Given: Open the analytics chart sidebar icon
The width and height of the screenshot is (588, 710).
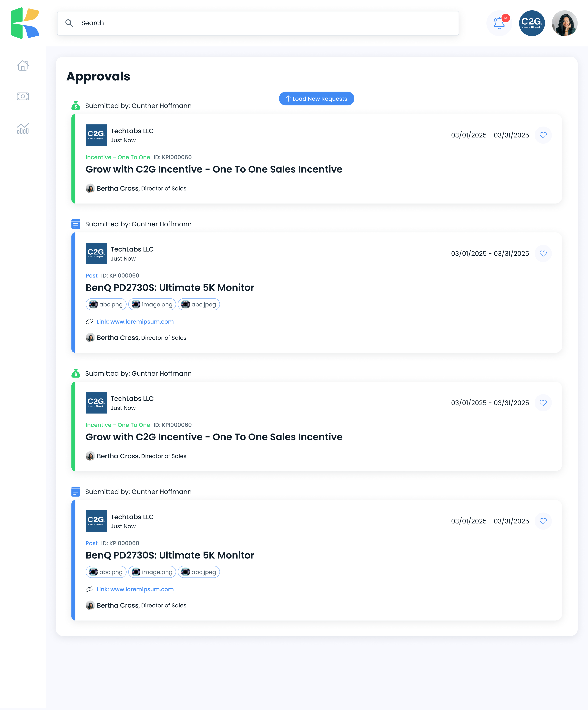Looking at the screenshot, I should point(23,128).
